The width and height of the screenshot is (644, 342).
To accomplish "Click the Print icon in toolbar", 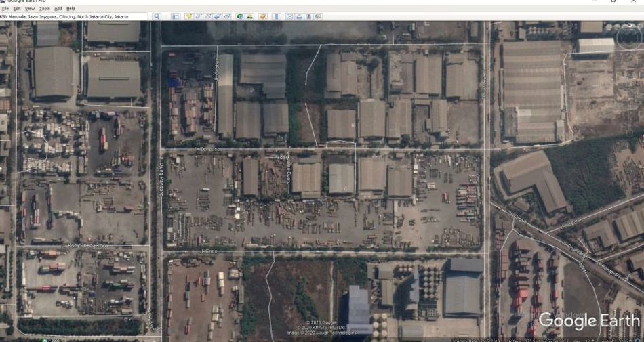I will click(x=300, y=16).
